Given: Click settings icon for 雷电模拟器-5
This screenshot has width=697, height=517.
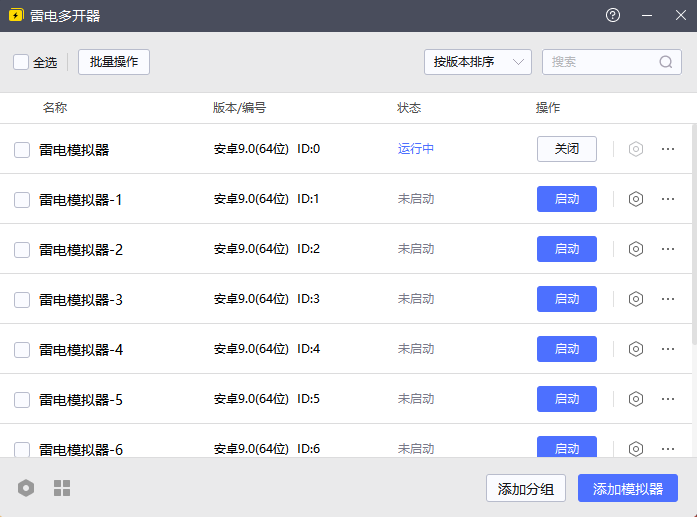Looking at the screenshot, I should pyautogui.click(x=635, y=399).
